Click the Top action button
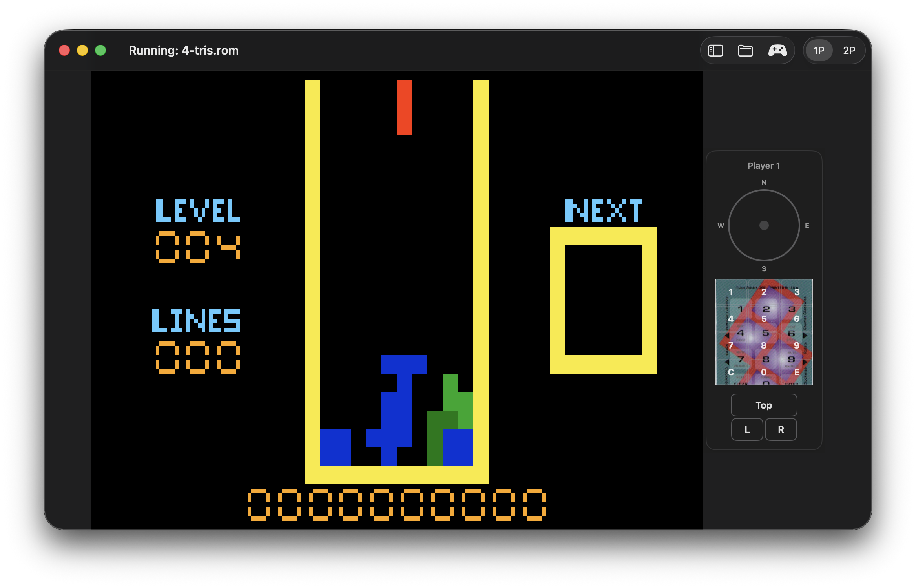 pos(764,405)
